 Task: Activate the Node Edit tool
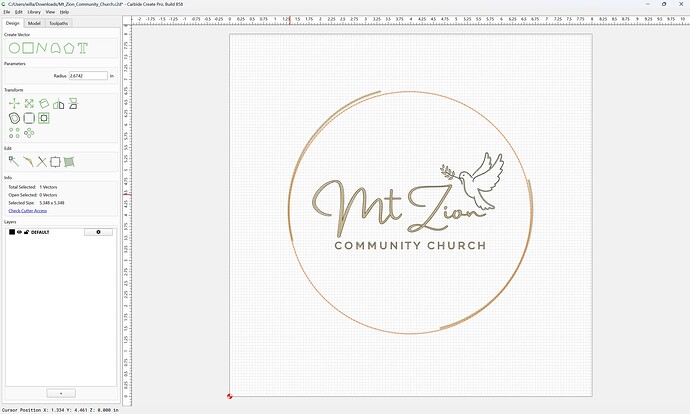[14, 161]
